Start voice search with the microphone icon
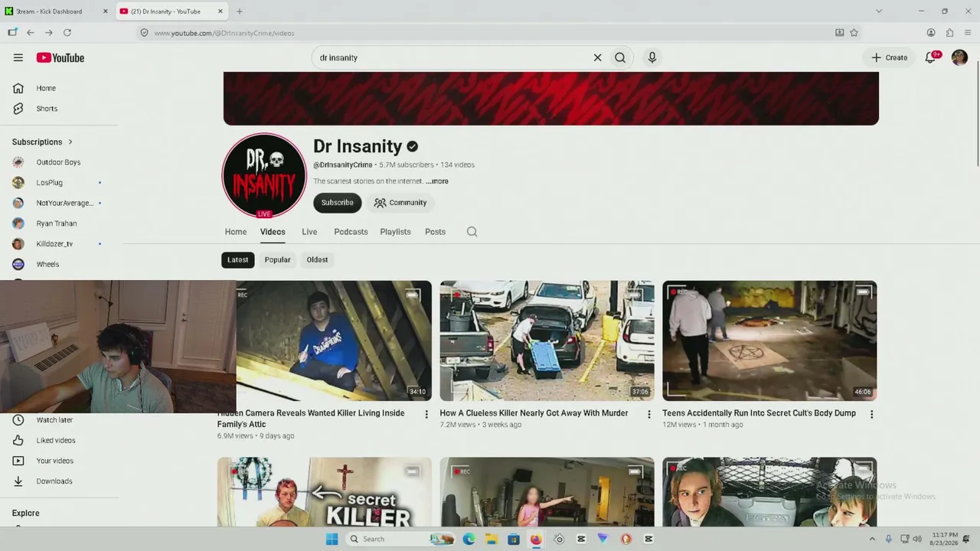This screenshot has height=551, width=980. point(652,57)
